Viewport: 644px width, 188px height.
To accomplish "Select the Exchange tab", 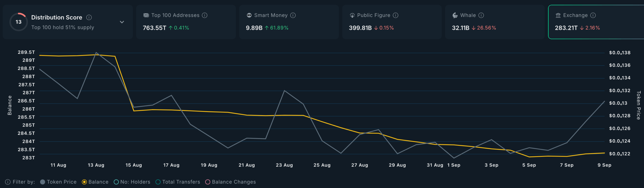I will click(596, 22).
